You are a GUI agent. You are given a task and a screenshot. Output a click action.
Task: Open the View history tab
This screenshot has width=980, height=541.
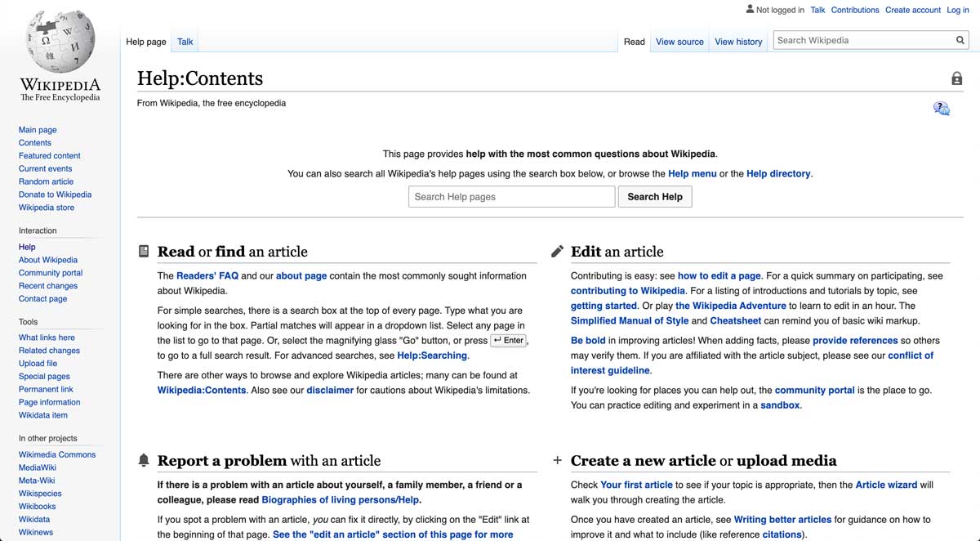pyautogui.click(x=737, y=41)
